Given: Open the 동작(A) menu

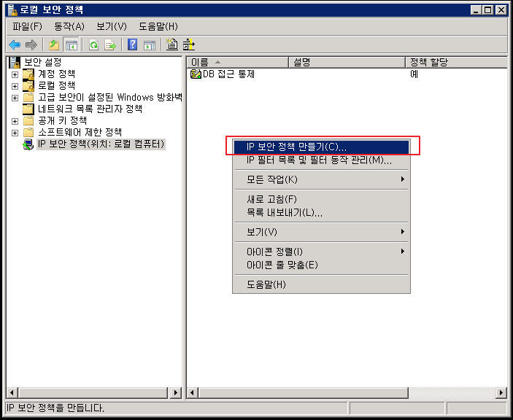Looking at the screenshot, I should click(x=69, y=26).
